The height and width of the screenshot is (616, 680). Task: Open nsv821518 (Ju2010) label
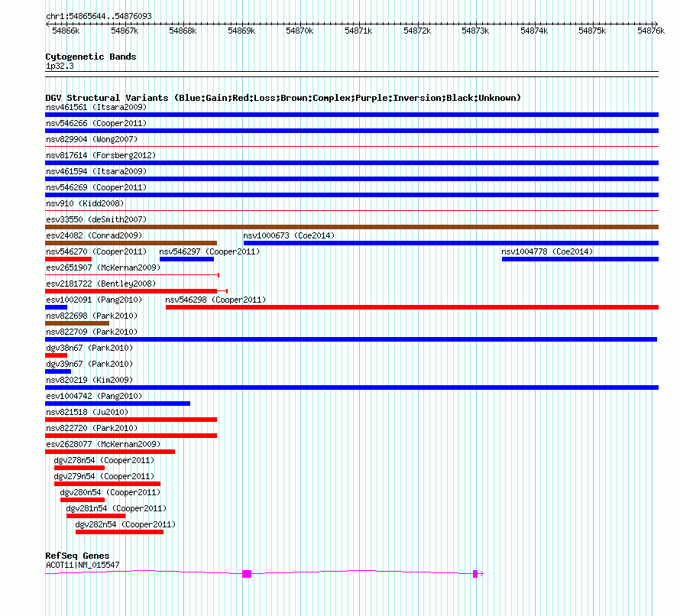pos(87,412)
